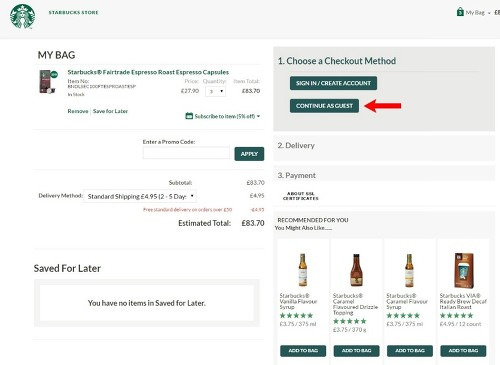Focus the promo code input field
This screenshot has width=500, height=365.
click(186, 153)
